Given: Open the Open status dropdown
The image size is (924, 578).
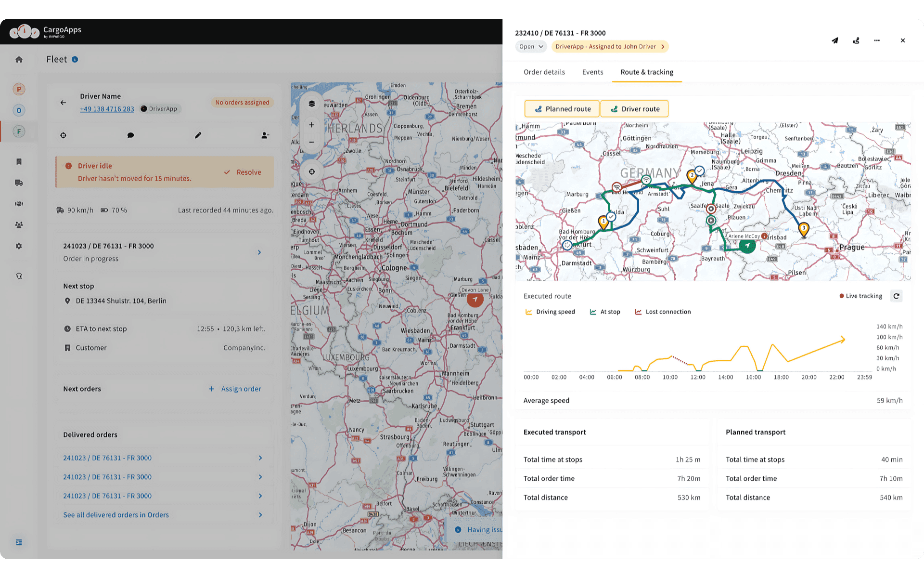Looking at the screenshot, I should point(530,46).
